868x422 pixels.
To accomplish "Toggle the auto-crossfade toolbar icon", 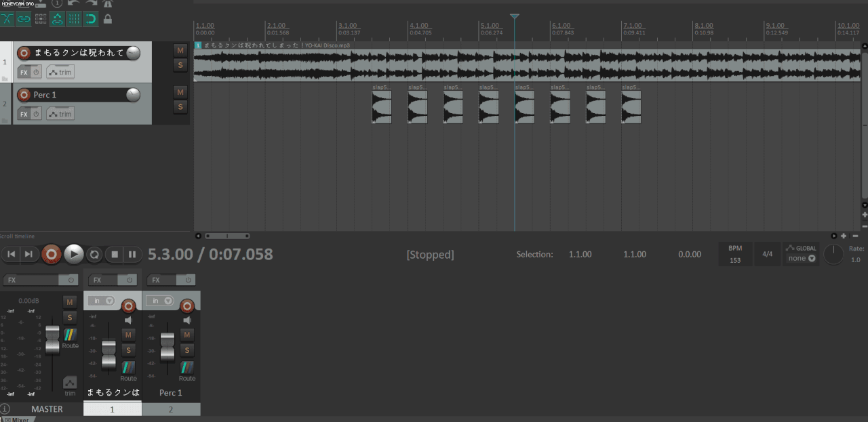I will click(7, 19).
